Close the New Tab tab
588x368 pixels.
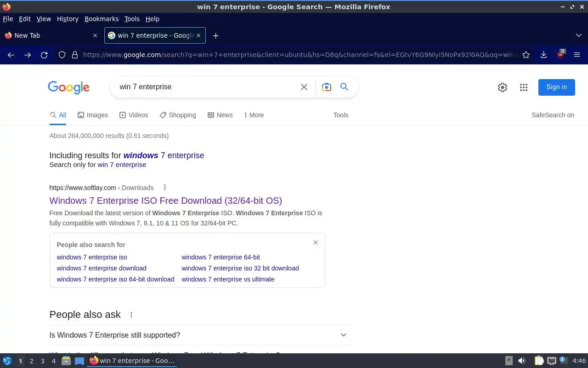(95, 35)
